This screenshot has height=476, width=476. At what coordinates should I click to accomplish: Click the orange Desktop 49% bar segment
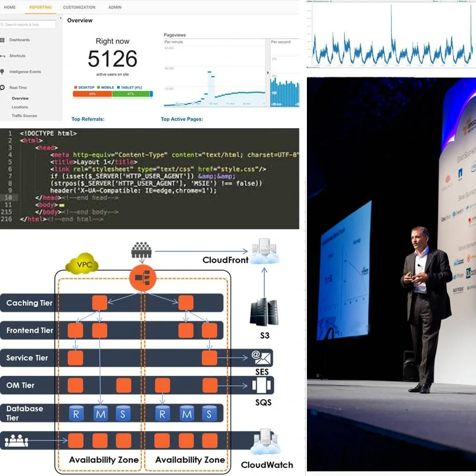92,94
